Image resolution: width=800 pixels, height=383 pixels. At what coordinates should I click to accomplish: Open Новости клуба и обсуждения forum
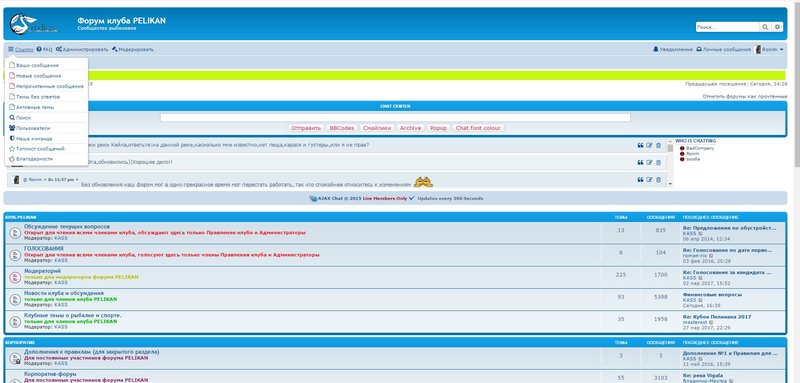[x=64, y=293]
